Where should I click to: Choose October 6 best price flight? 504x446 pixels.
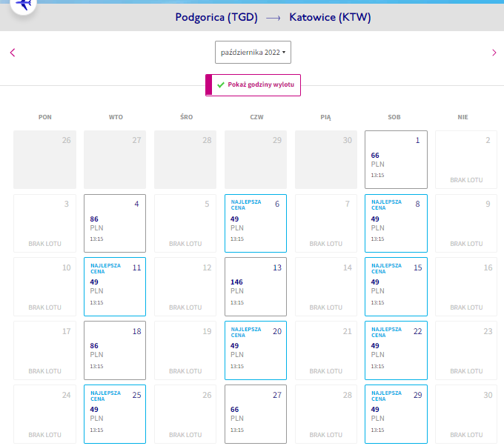(256, 223)
